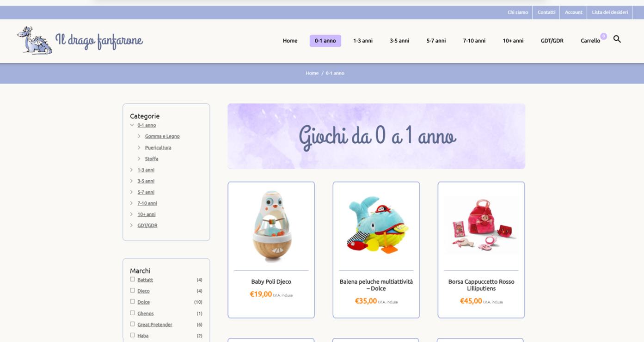This screenshot has height=342, width=644.
Task: Open sidebar 7-10 anni category link
Action: point(147,203)
